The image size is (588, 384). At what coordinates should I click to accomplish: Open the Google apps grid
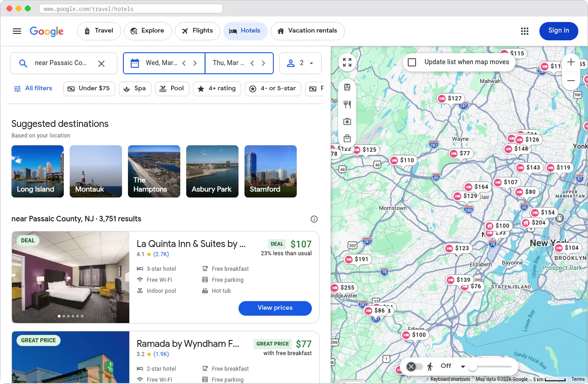(x=524, y=31)
